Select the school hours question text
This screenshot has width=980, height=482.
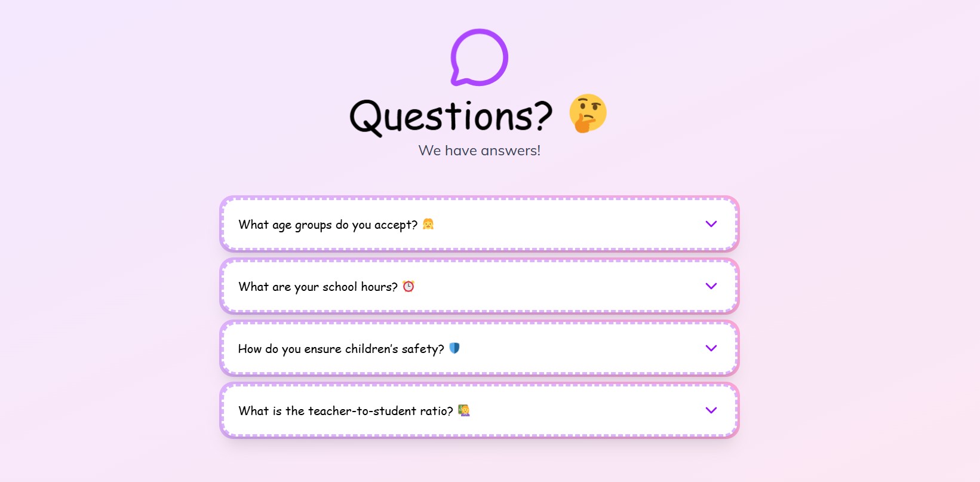[x=317, y=286]
